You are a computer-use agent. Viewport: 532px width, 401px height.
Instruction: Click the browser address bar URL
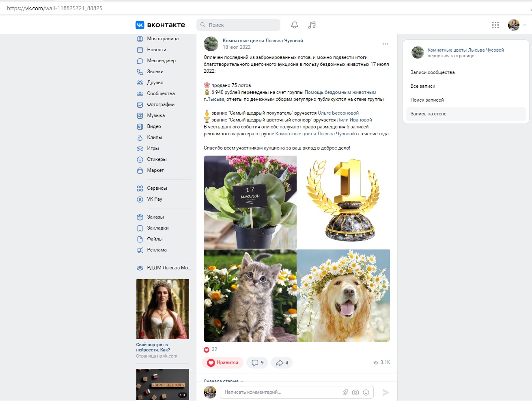tap(55, 8)
